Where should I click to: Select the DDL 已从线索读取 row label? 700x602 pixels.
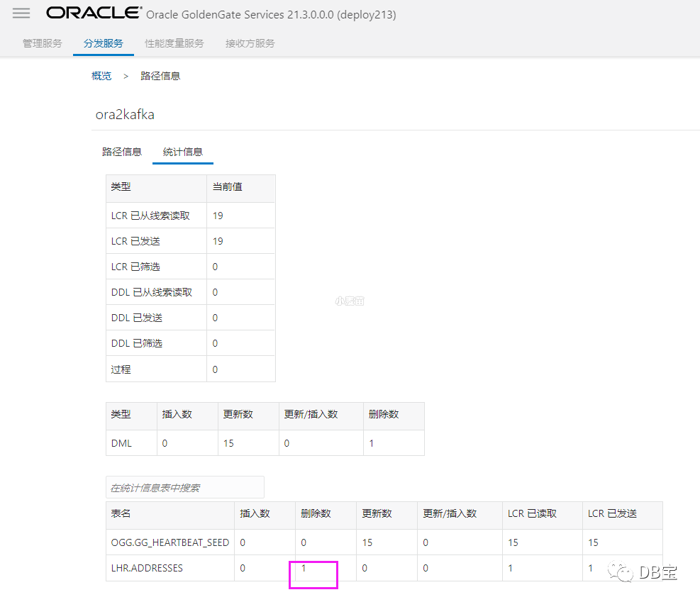point(151,292)
